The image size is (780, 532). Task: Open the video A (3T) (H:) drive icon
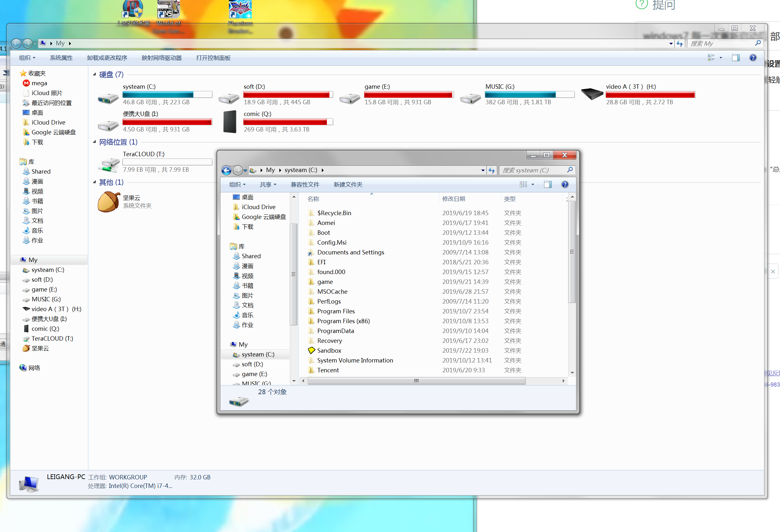point(592,93)
